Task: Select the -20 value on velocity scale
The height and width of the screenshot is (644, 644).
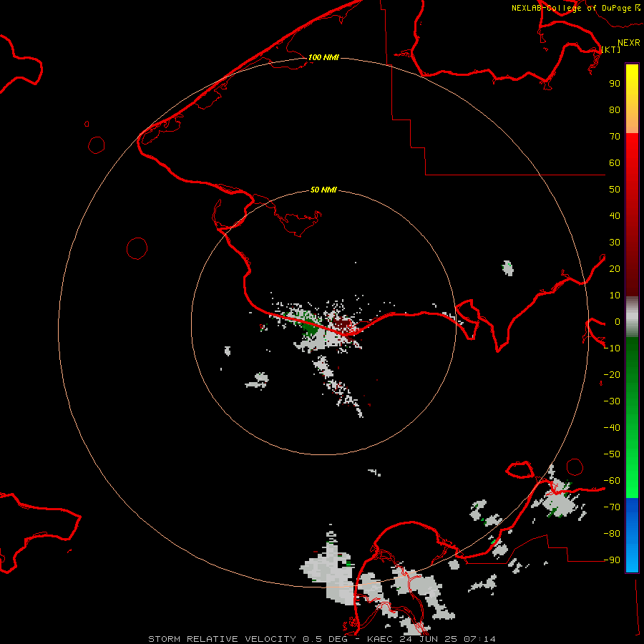Action: click(x=612, y=375)
